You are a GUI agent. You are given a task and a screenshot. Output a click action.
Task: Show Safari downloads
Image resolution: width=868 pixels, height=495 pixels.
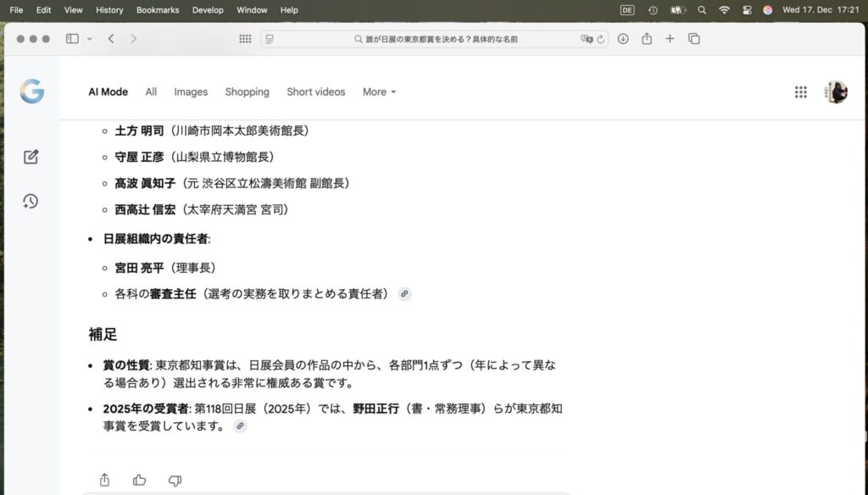pos(623,39)
